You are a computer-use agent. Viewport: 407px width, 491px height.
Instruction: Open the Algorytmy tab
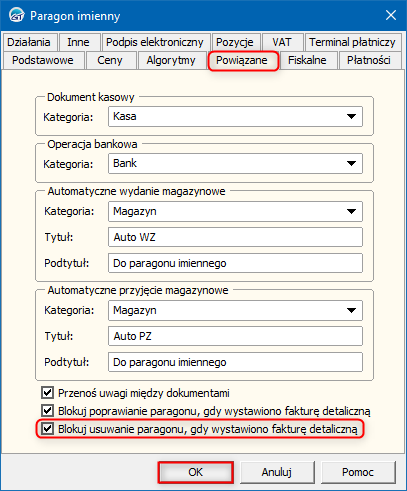coord(171,60)
